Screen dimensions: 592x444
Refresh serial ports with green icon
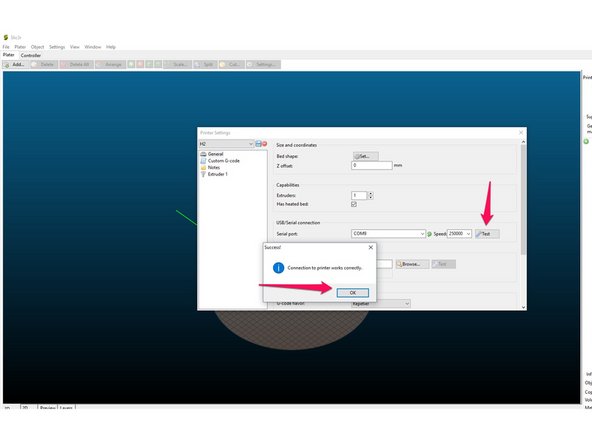tap(429, 234)
